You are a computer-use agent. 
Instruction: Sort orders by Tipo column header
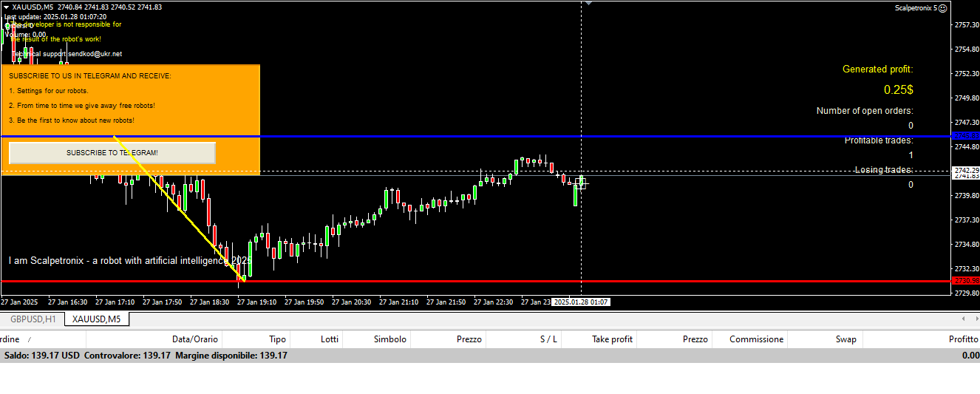click(277, 339)
